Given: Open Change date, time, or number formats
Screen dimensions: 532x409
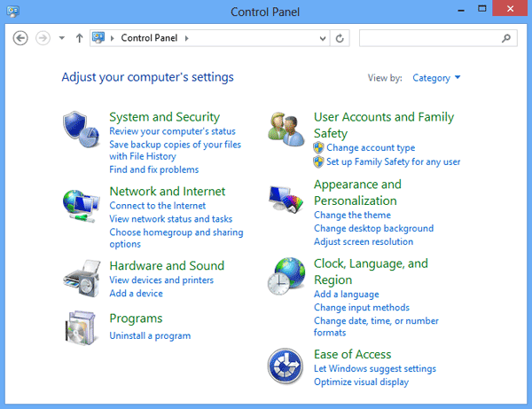Looking at the screenshot, I should click(x=376, y=326).
